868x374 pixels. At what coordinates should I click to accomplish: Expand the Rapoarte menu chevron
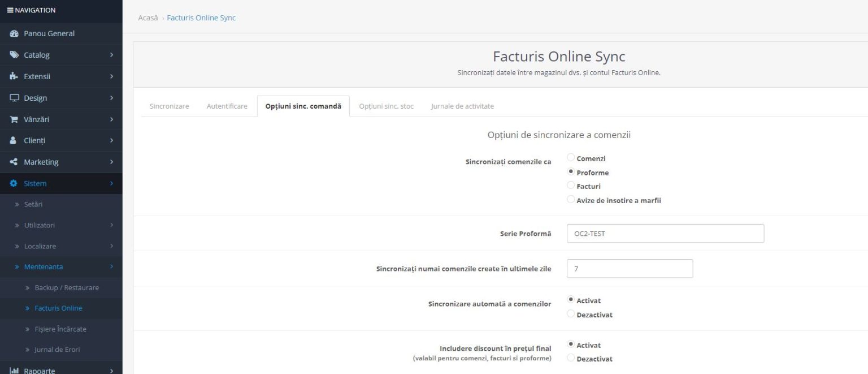[111, 371]
